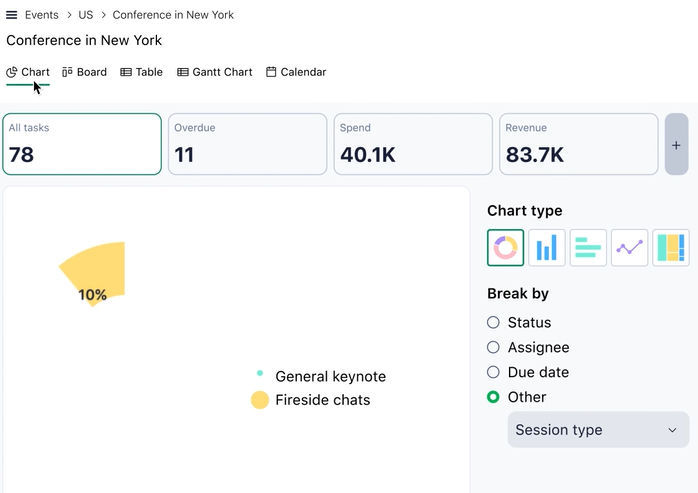Select the donut chart type
698x493 pixels.
[505, 248]
